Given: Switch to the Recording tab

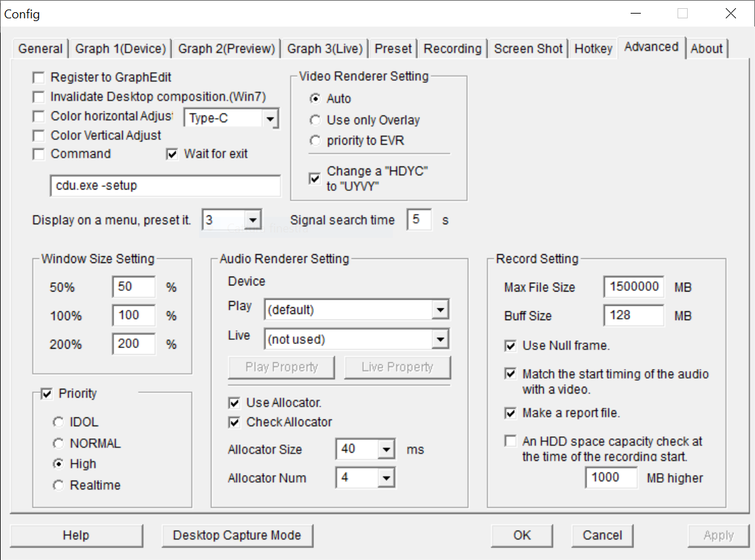Looking at the screenshot, I should point(452,48).
